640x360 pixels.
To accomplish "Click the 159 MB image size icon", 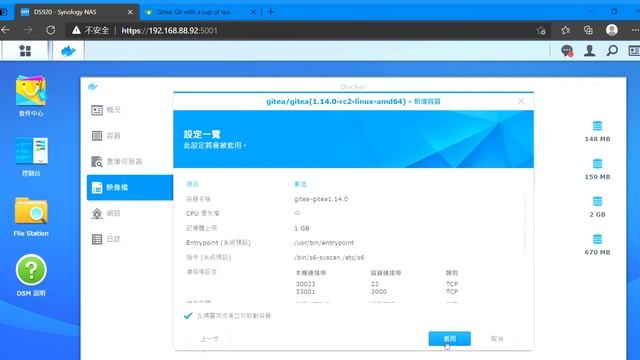I will pos(597,164).
